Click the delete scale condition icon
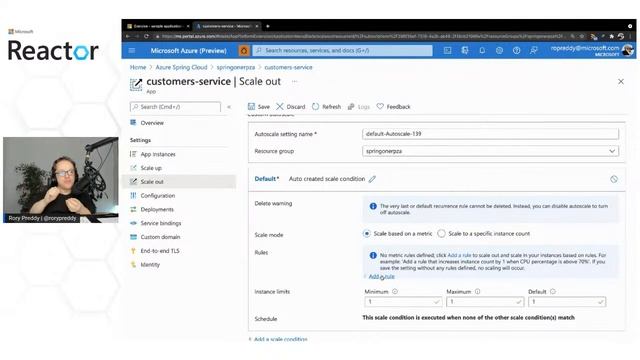 (614, 179)
